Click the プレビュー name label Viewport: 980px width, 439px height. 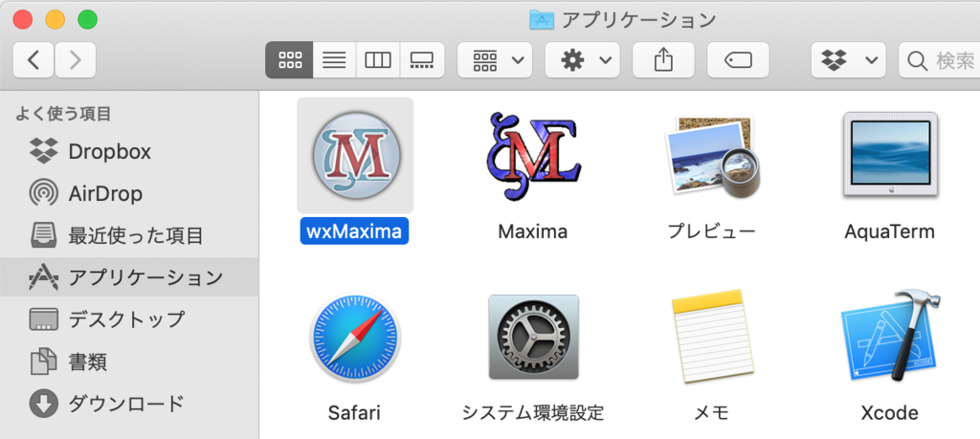[711, 231]
